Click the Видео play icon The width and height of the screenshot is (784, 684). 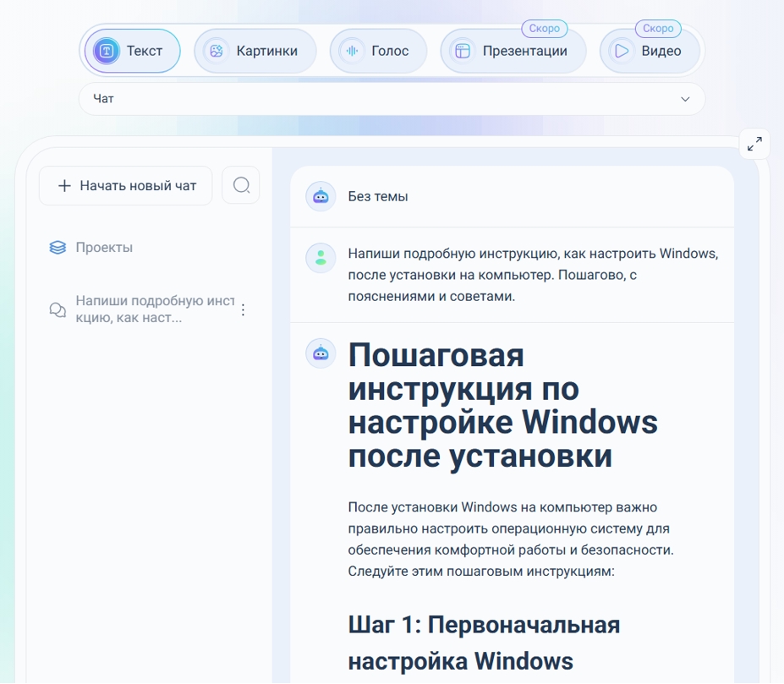(x=622, y=51)
